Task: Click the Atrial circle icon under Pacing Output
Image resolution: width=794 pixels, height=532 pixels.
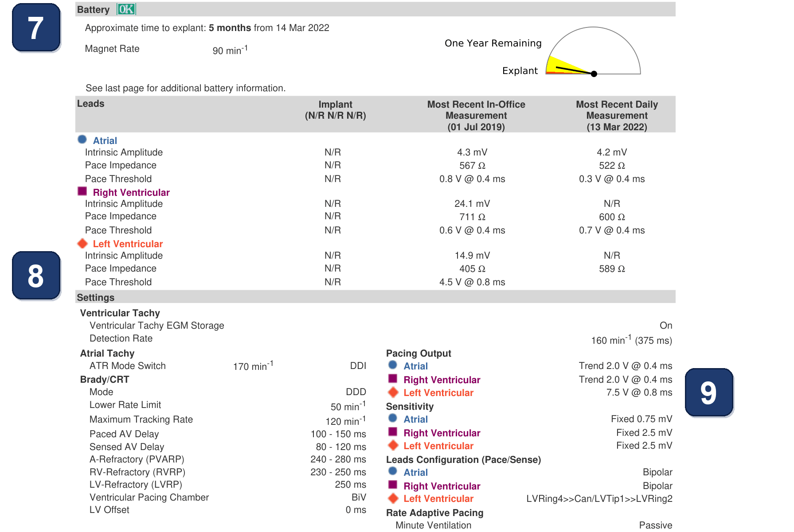Action: (393, 365)
